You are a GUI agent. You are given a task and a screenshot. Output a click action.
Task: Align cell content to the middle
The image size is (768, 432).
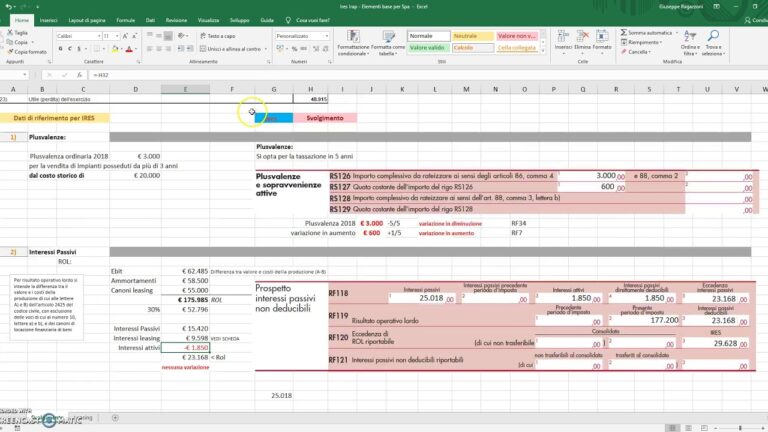click(x=159, y=36)
